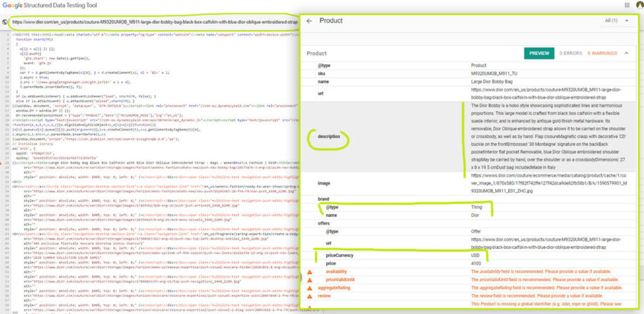The width and height of the screenshot is (644, 314).
Task: Open the All (1) filter dropdown
Action: (617, 21)
